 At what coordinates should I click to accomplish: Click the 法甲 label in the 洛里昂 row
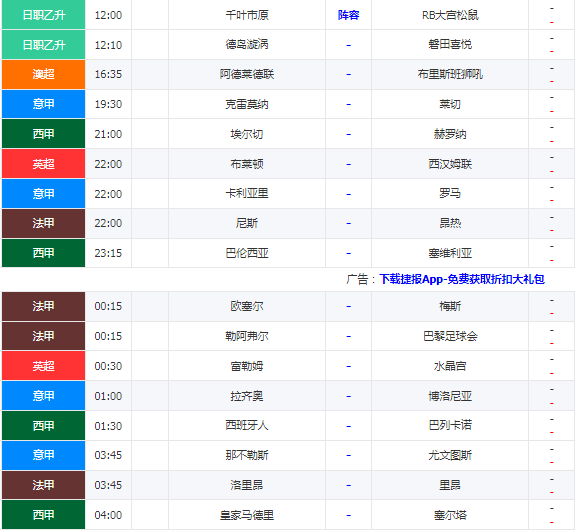tap(43, 485)
